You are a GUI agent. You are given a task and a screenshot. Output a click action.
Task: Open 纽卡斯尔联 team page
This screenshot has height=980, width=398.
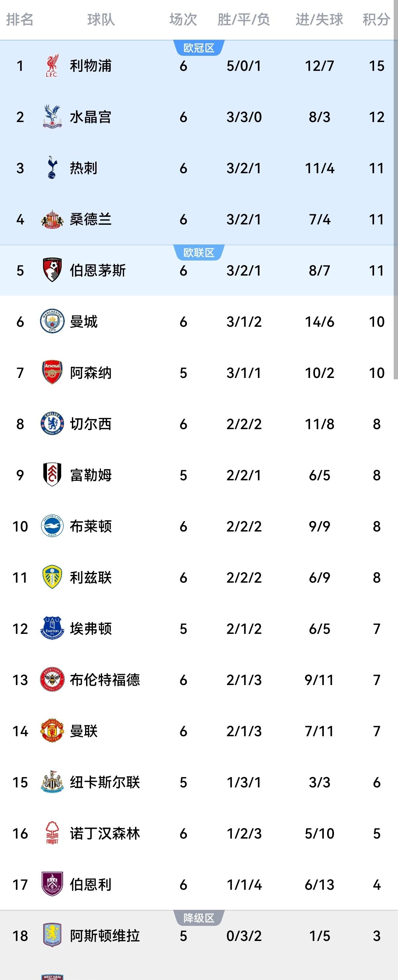105,782
